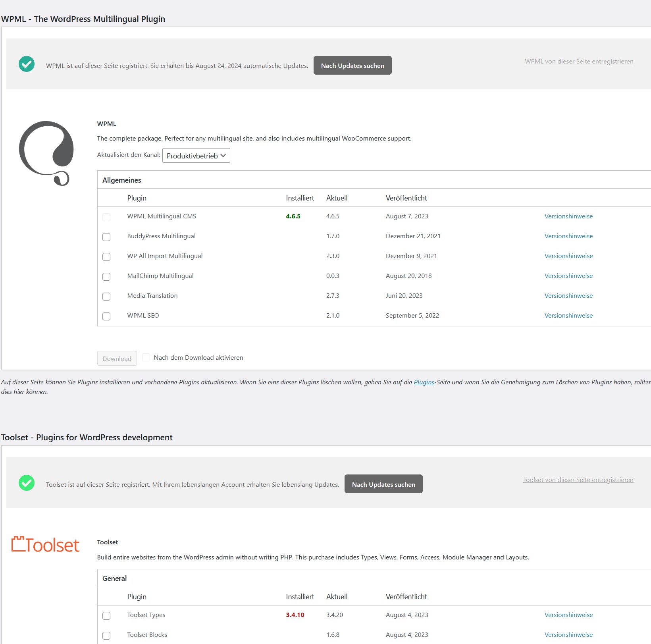This screenshot has height=644, width=651.
Task: Click WPML 'Nach Updates suchen' button
Action: 352,65
